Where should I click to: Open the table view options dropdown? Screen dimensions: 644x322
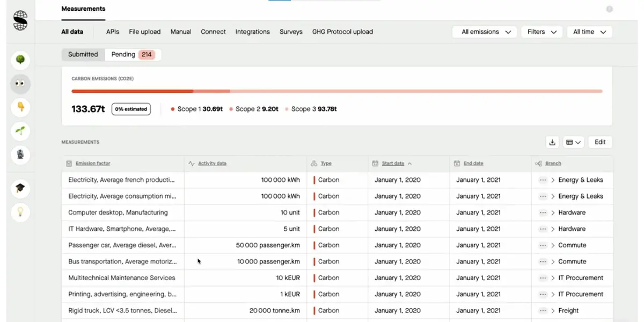click(574, 142)
